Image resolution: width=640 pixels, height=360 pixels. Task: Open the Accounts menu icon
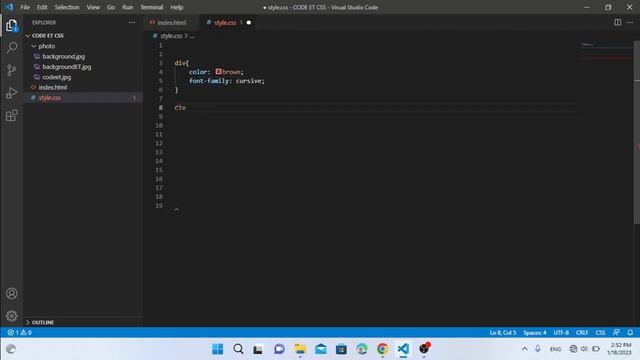pyautogui.click(x=11, y=293)
